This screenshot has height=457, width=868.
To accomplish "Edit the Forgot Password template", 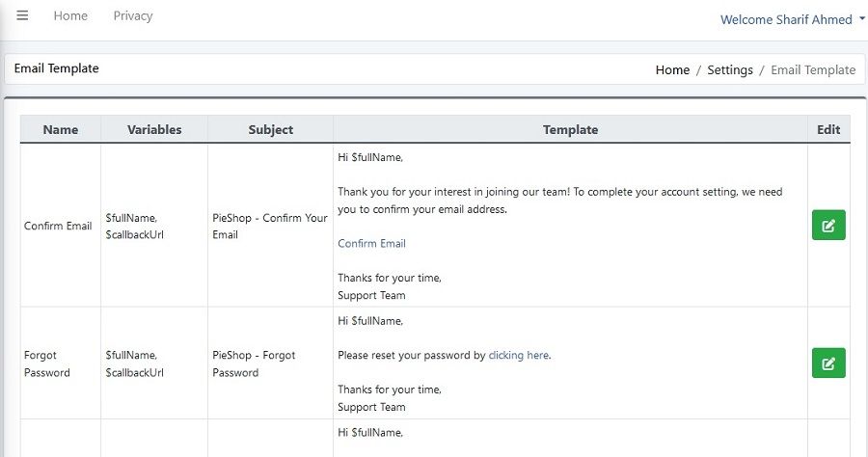I will [x=828, y=363].
